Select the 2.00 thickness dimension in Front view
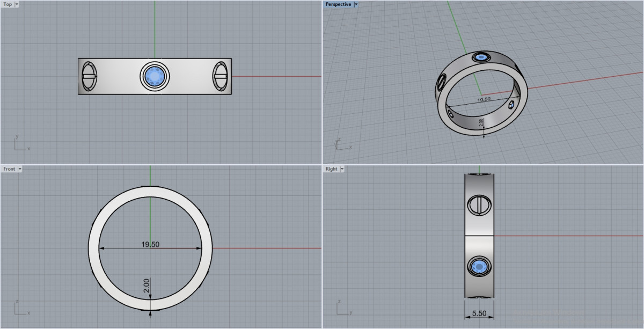This screenshot has height=329, width=644. (147, 286)
